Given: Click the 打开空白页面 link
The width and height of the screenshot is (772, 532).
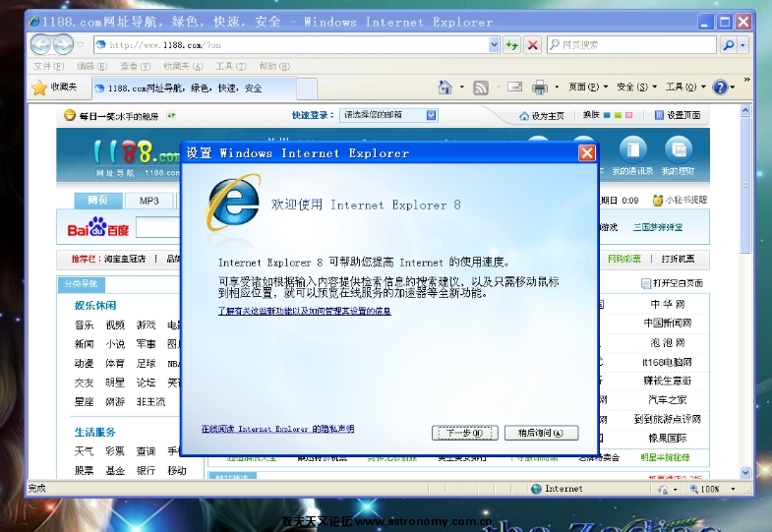Looking at the screenshot, I should pyautogui.click(x=673, y=283).
